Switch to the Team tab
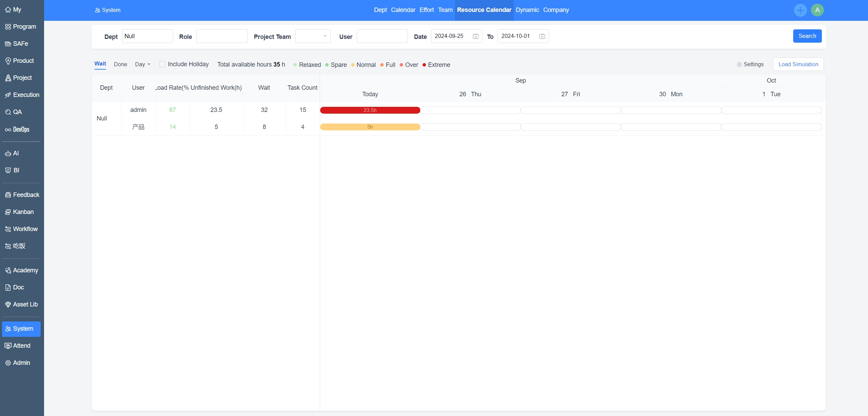The image size is (868, 416). 445,10
